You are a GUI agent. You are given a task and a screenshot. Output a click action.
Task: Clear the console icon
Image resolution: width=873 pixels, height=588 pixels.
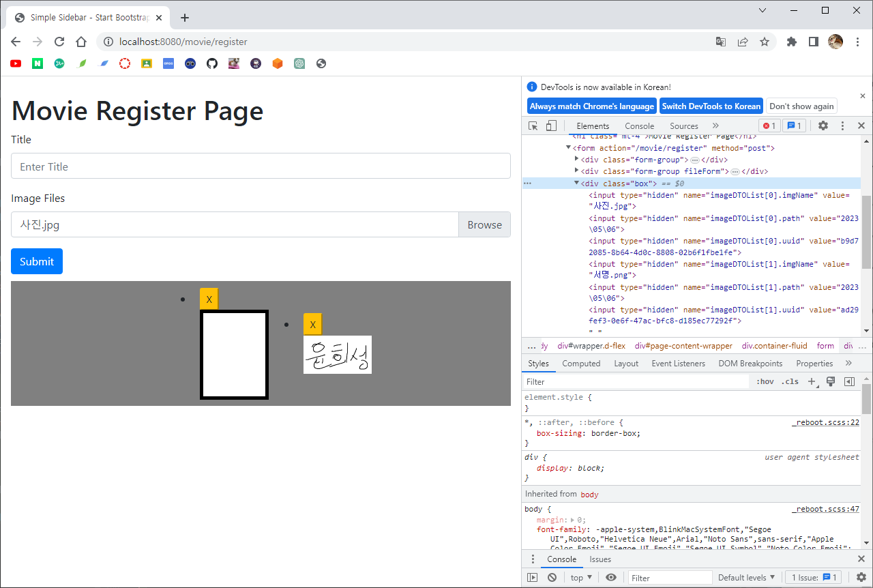click(552, 578)
